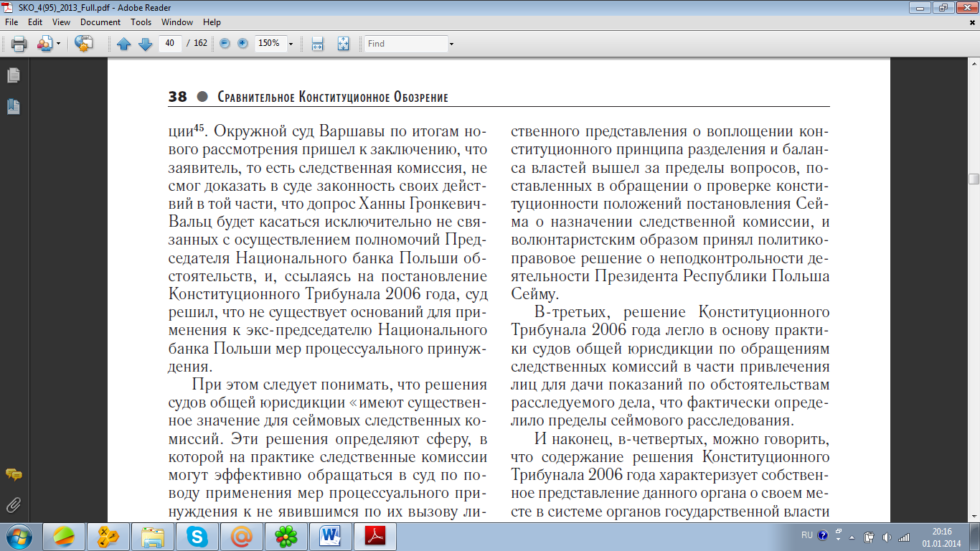Click the network signal bars tray icon
The height and width of the screenshot is (551, 980).
[904, 536]
